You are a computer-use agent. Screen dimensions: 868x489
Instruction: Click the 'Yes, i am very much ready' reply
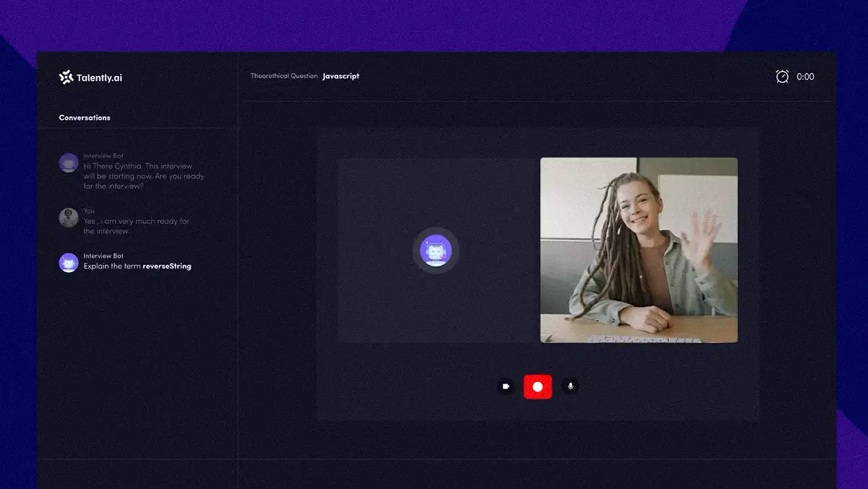coord(136,226)
